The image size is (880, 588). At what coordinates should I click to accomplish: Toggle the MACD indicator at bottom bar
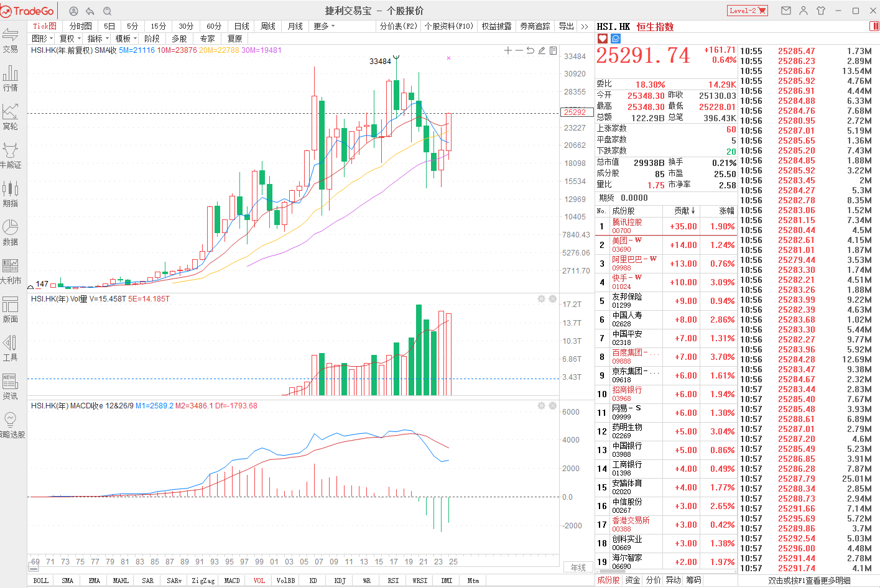[232, 581]
